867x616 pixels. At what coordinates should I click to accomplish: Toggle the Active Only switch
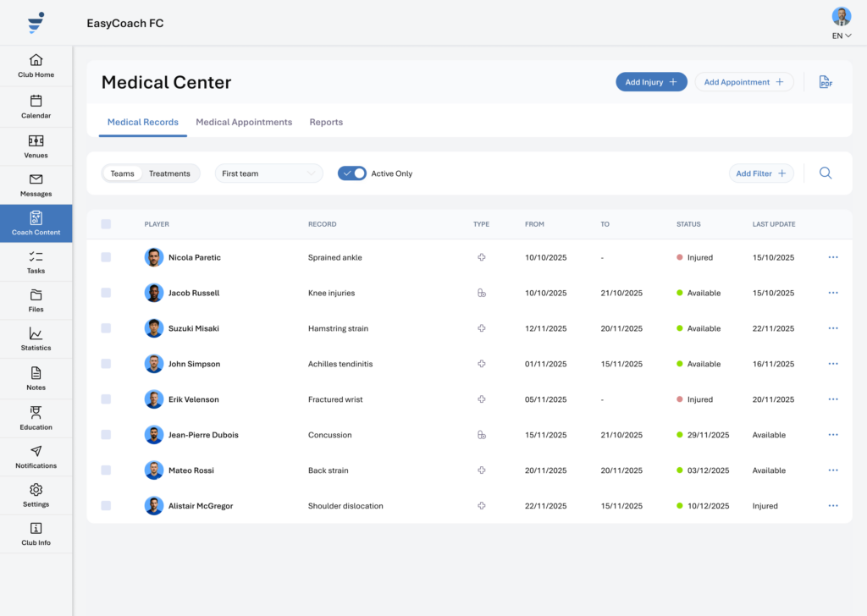coord(351,173)
